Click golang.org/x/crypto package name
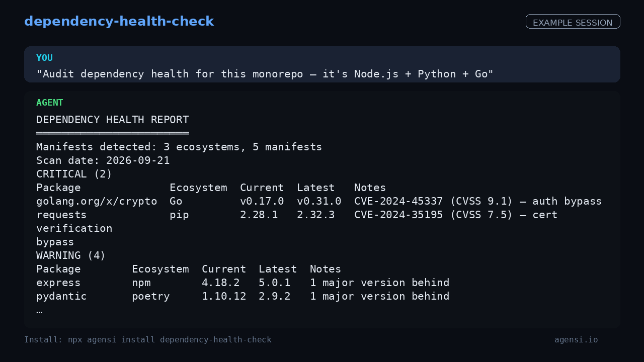Screen dimensions: 644x362 click(x=97, y=201)
